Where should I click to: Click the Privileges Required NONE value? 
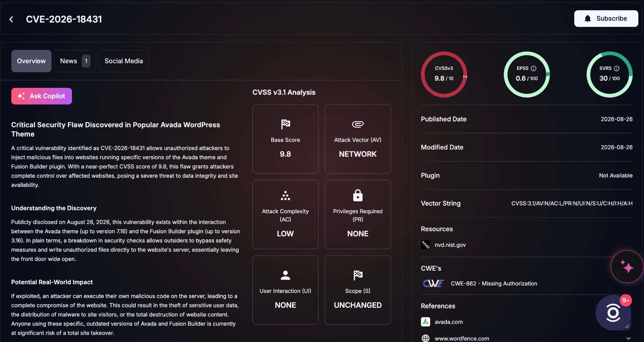point(358,234)
